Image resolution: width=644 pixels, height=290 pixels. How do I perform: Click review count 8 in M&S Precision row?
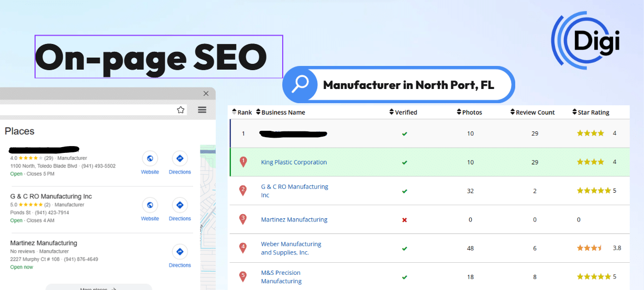[x=535, y=276]
